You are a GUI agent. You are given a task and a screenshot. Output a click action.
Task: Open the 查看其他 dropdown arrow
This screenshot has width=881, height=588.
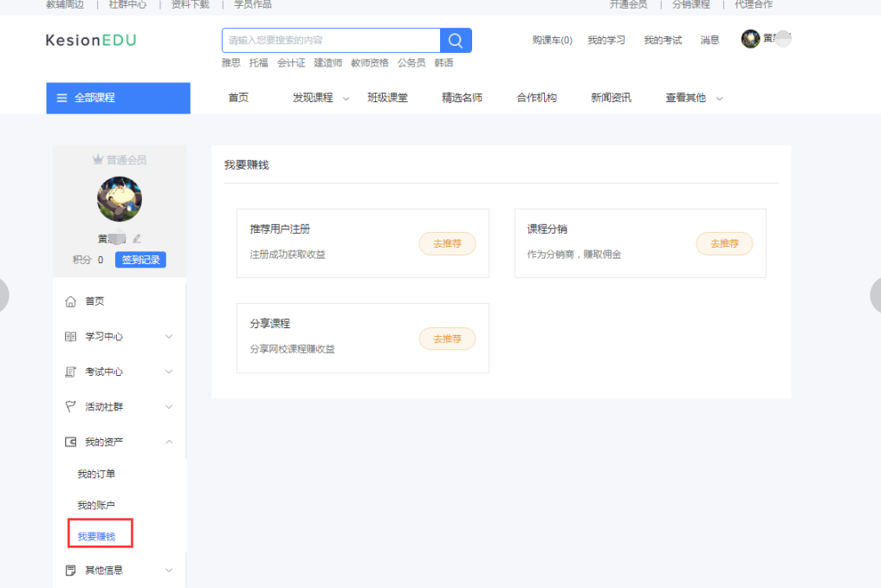[719, 99]
